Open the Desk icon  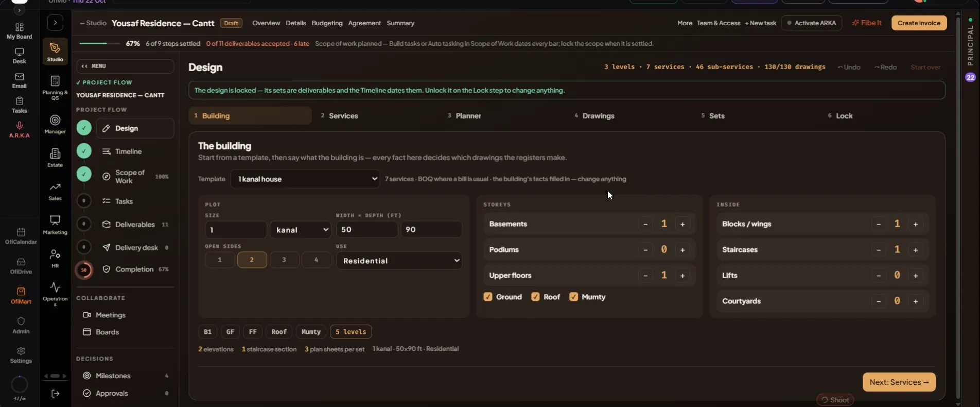pyautogui.click(x=19, y=56)
